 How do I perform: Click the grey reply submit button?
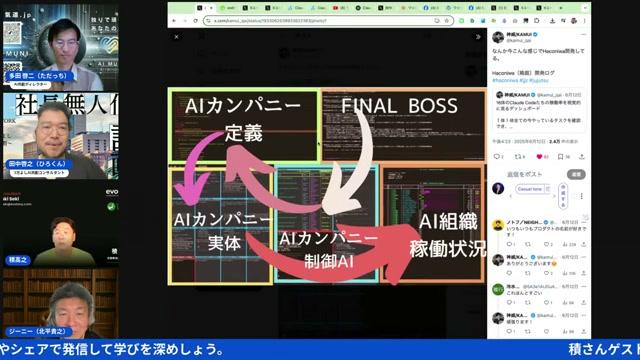[576, 174]
